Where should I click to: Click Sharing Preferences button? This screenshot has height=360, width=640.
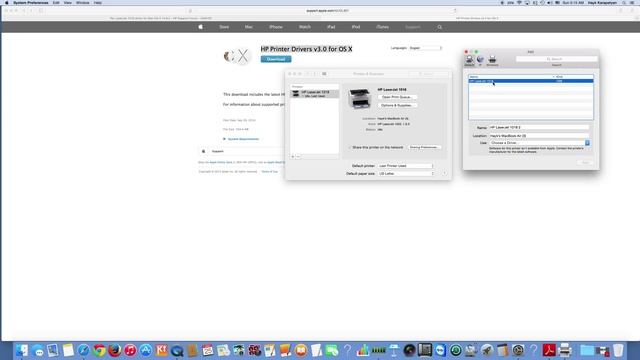coord(424,147)
